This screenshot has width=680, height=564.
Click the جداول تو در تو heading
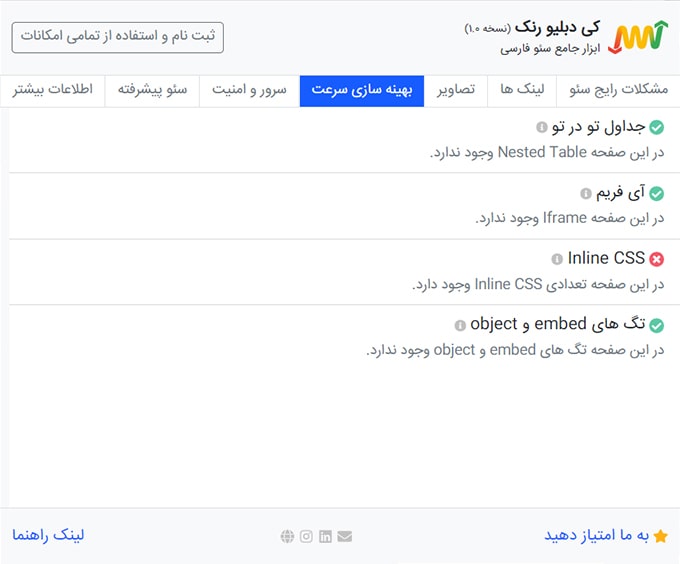coord(598,127)
